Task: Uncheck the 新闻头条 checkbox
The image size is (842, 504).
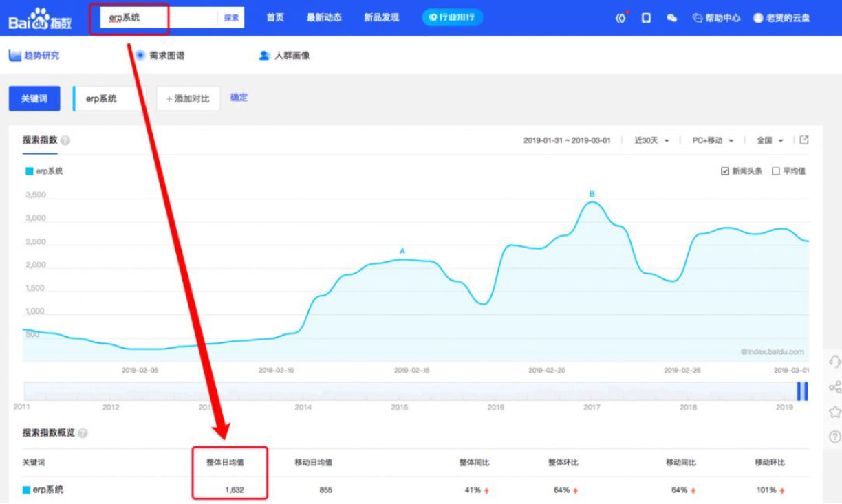Action: coord(725,171)
